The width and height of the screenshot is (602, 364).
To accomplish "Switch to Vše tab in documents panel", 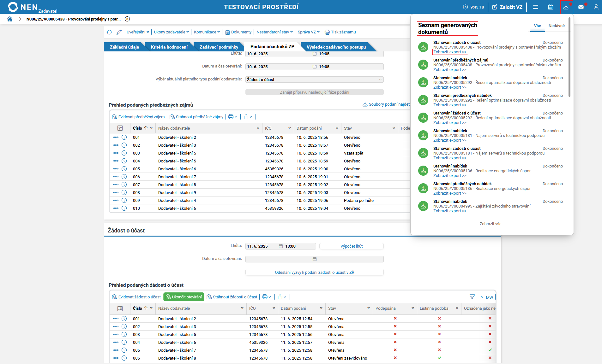I will [538, 26].
